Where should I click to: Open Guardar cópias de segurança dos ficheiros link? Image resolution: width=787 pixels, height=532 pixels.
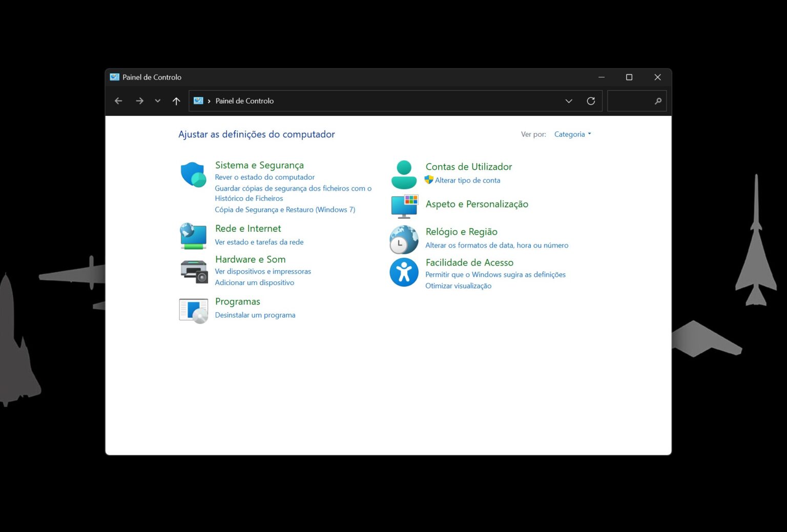coord(293,193)
